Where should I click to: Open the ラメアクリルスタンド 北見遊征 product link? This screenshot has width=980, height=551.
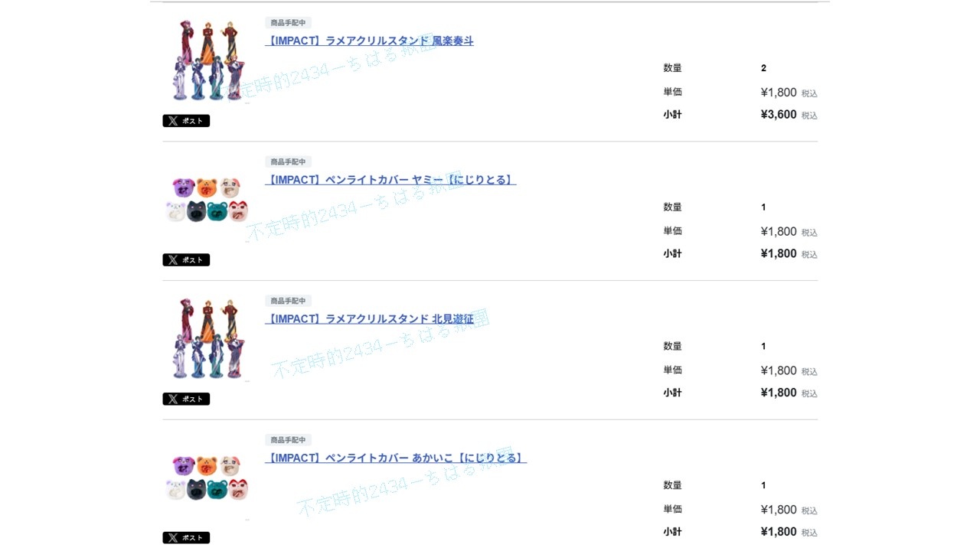(x=370, y=319)
